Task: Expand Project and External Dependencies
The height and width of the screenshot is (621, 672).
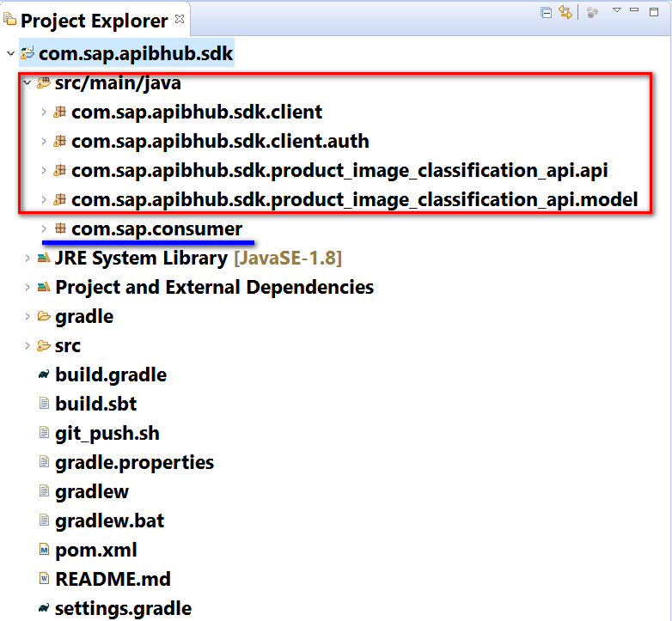Action: point(27,287)
